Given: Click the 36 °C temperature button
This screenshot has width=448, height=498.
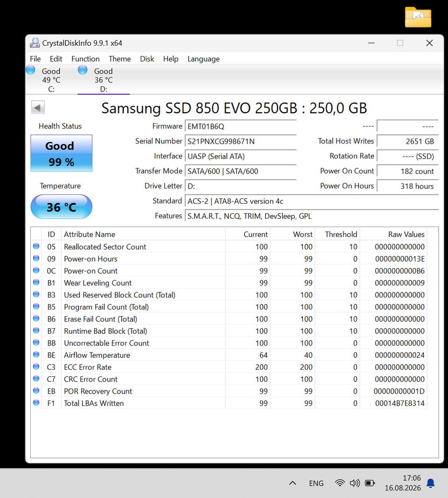Looking at the screenshot, I should (x=61, y=207).
